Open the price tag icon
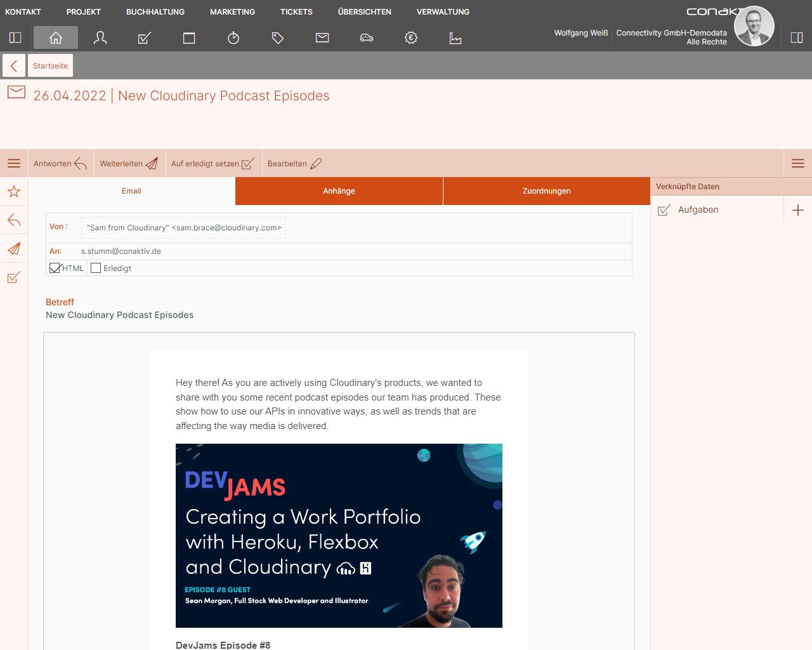The height and width of the screenshot is (650, 812). (x=278, y=38)
